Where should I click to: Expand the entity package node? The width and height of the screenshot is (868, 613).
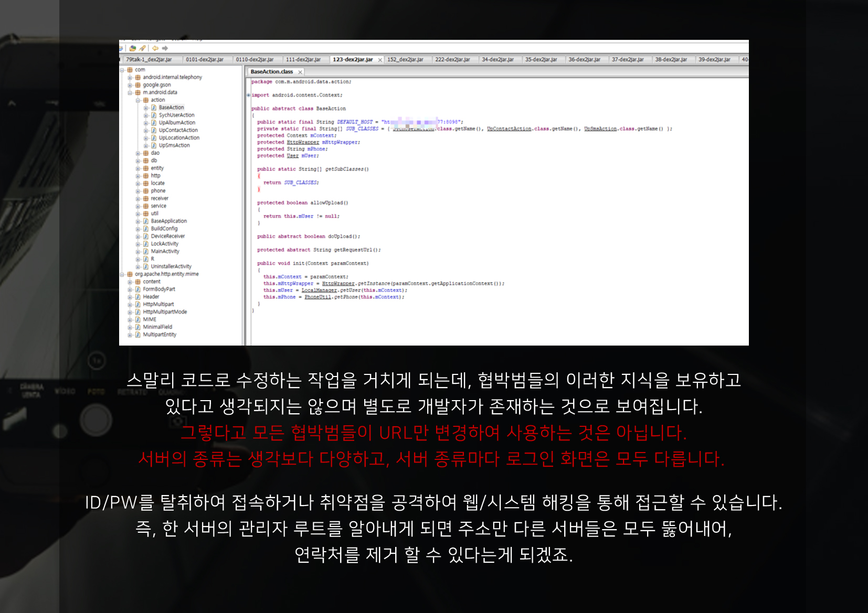pyautogui.click(x=139, y=168)
